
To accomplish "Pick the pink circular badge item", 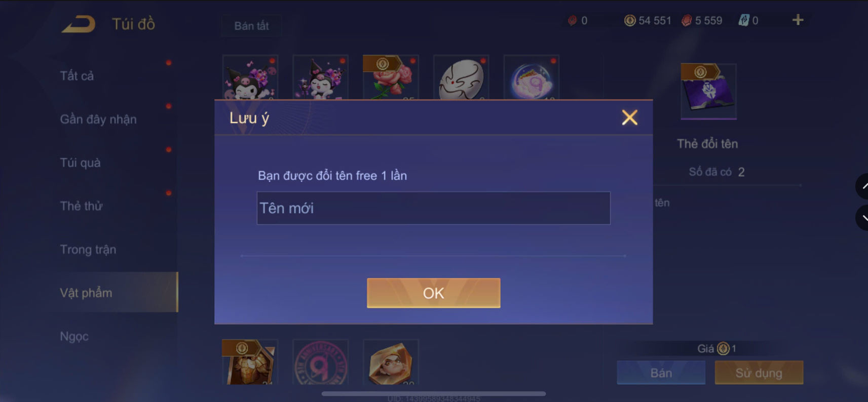I will click(320, 362).
